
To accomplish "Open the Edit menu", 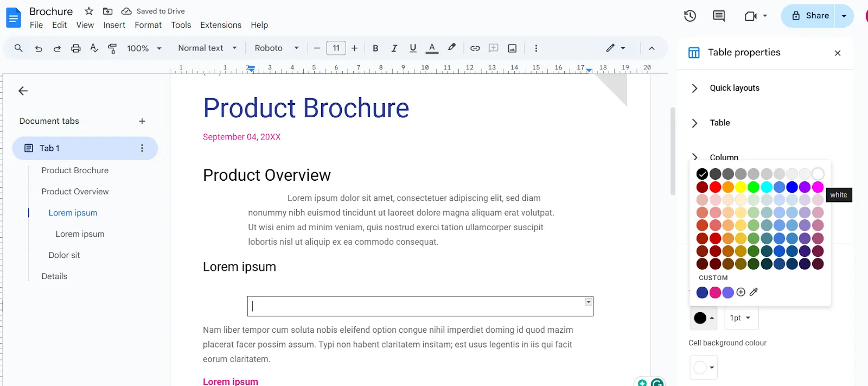I will [60, 25].
